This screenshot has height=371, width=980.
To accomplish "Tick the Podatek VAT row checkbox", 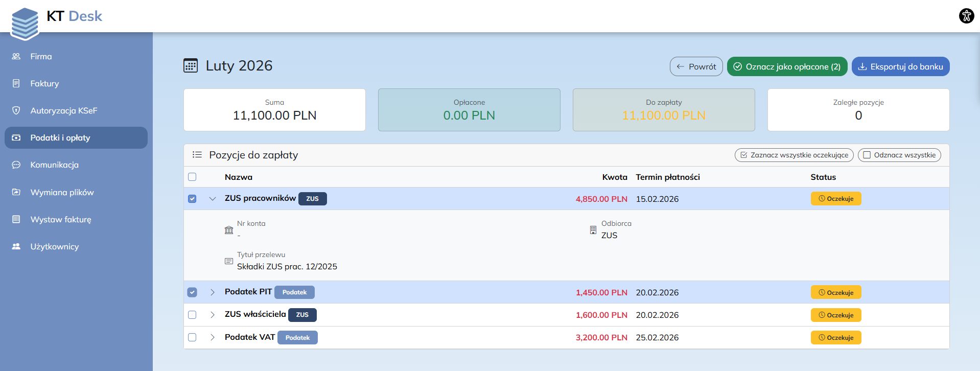I will tap(192, 337).
